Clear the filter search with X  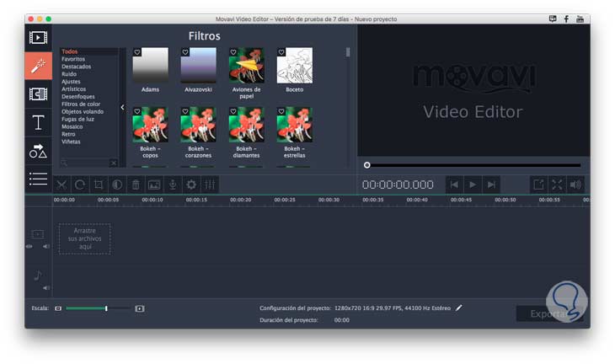[x=114, y=163]
